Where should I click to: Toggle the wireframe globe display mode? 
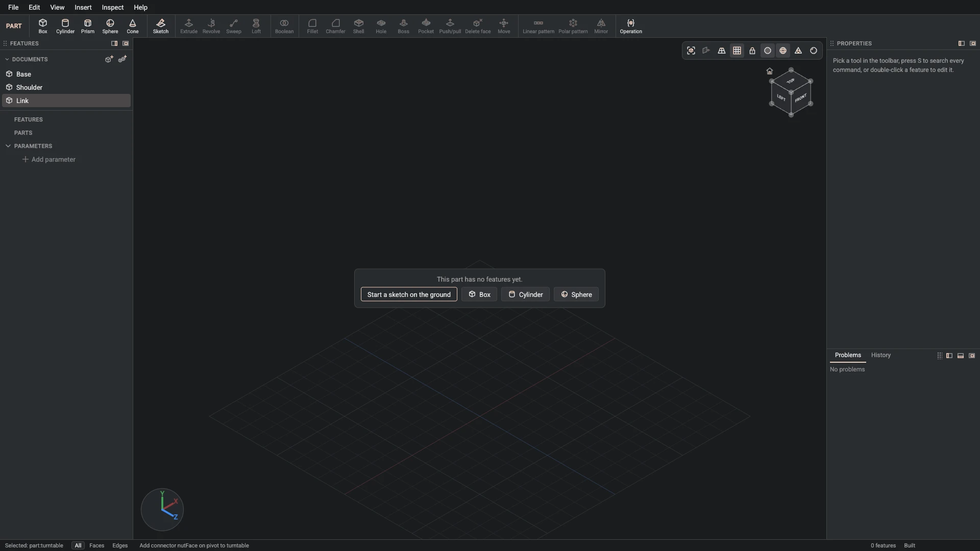783,51
